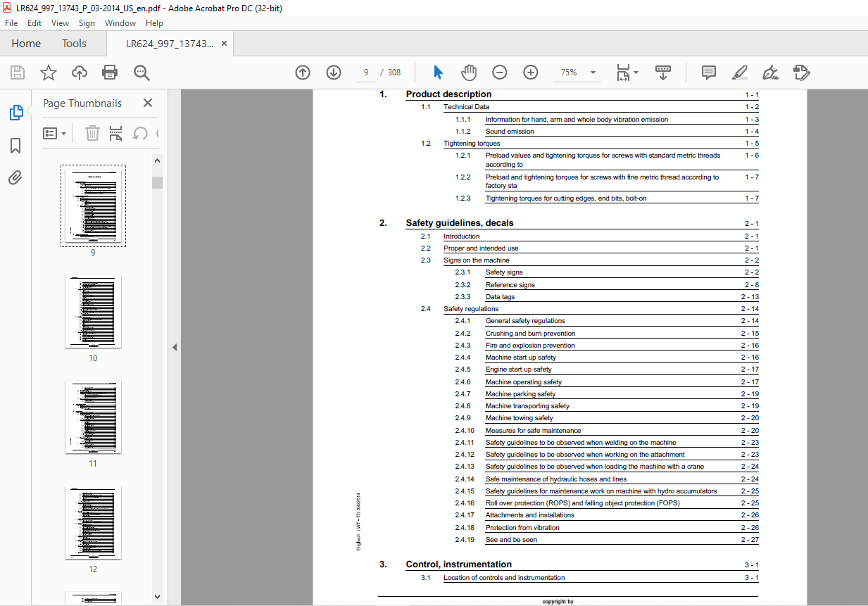This screenshot has height=606, width=868.
Task: Click 'Reference signs' entry
Action: tap(510, 285)
